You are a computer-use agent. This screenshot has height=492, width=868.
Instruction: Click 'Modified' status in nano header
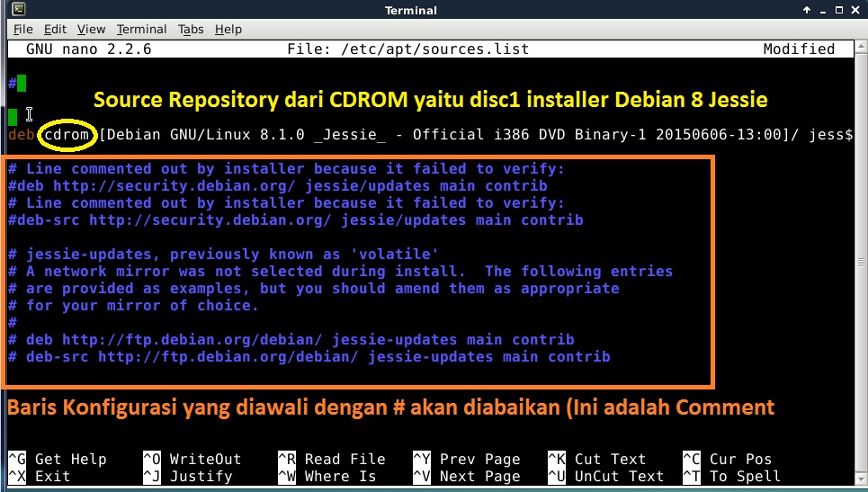(x=799, y=49)
